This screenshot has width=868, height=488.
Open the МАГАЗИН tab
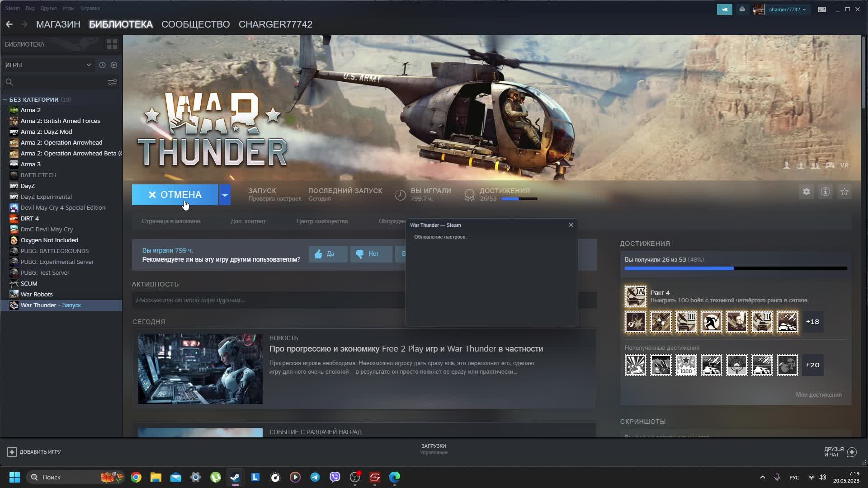(58, 24)
